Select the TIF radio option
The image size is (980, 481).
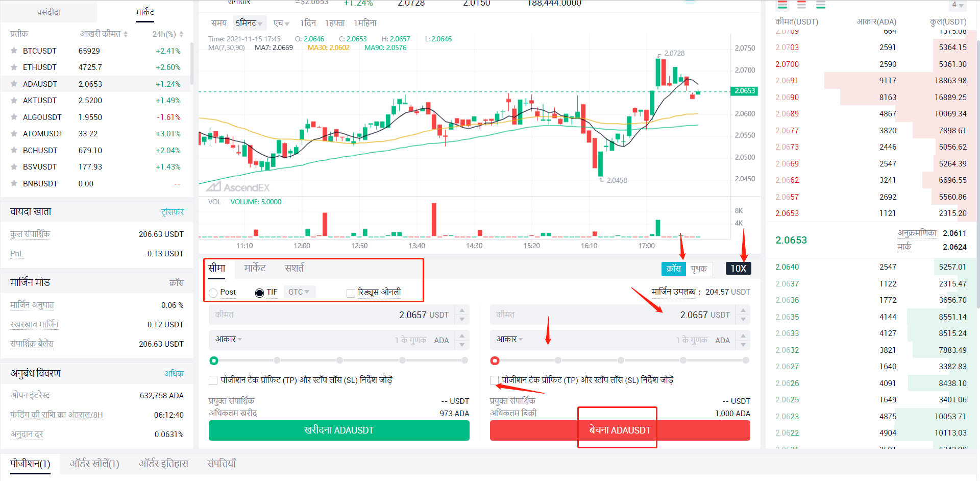tap(259, 293)
